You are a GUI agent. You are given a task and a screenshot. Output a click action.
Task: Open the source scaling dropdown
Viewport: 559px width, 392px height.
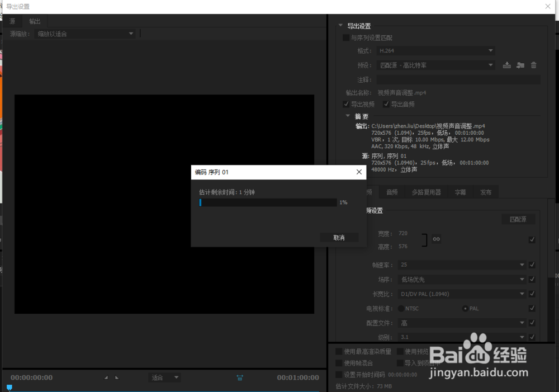click(85, 34)
